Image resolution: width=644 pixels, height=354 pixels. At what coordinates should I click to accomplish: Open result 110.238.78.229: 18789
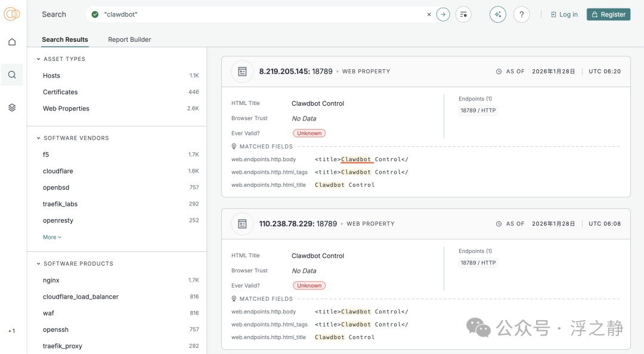click(x=298, y=224)
